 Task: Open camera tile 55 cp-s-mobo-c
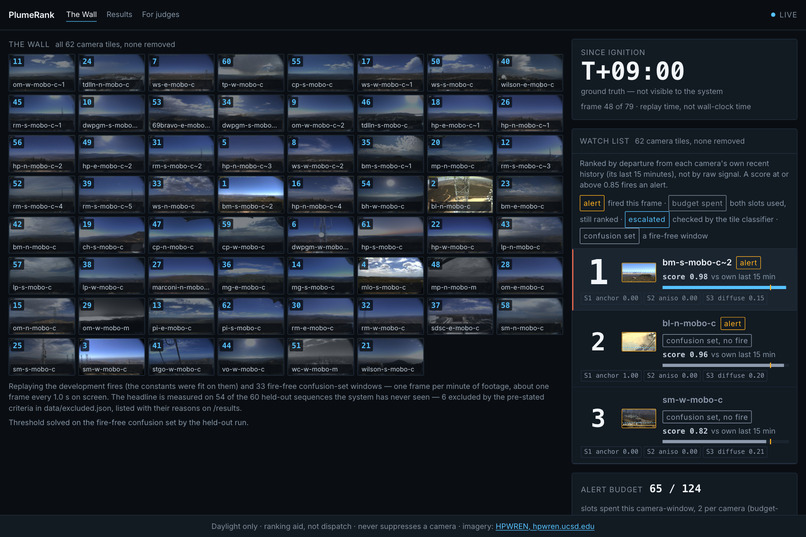(321, 72)
